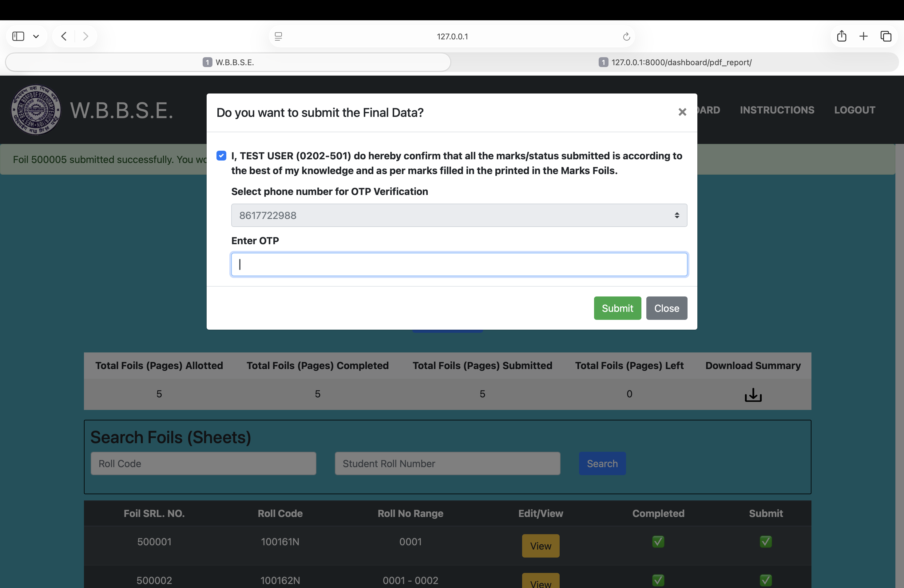Focus the Enter OTP input field
This screenshot has height=588, width=904.
(459, 264)
